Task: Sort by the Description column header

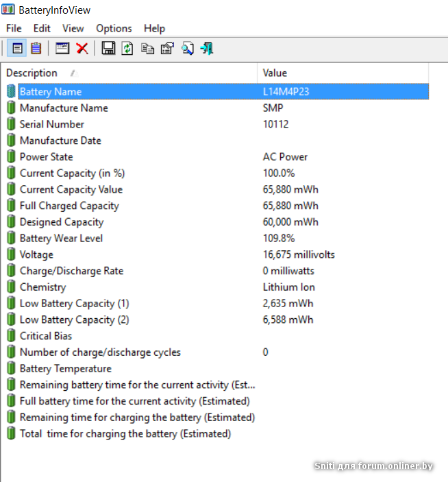Action: (129, 73)
